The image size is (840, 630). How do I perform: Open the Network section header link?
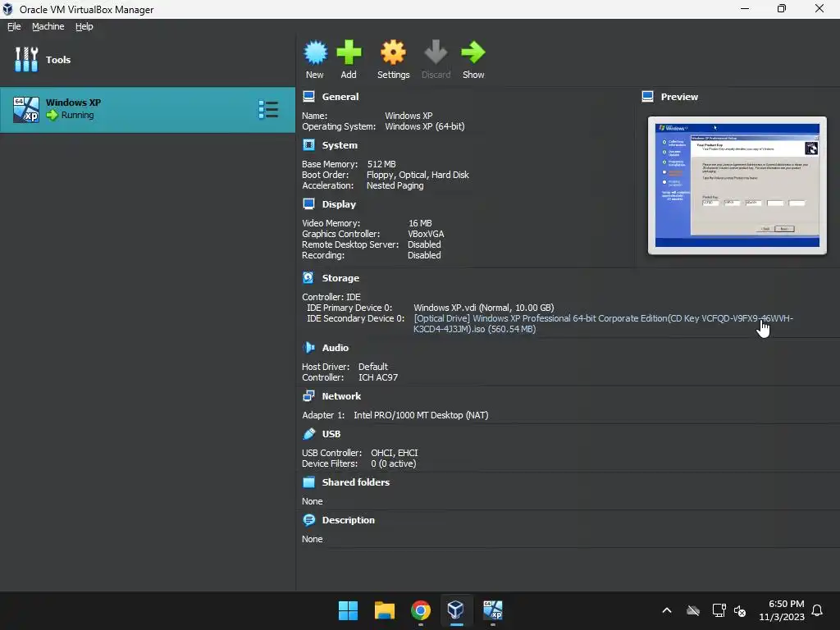(x=341, y=396)
